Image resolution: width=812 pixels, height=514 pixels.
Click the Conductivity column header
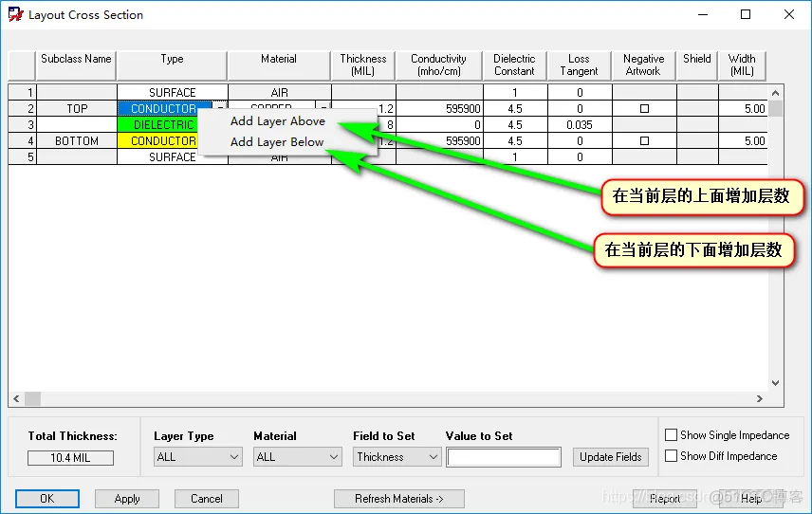[x=438, y=65]
